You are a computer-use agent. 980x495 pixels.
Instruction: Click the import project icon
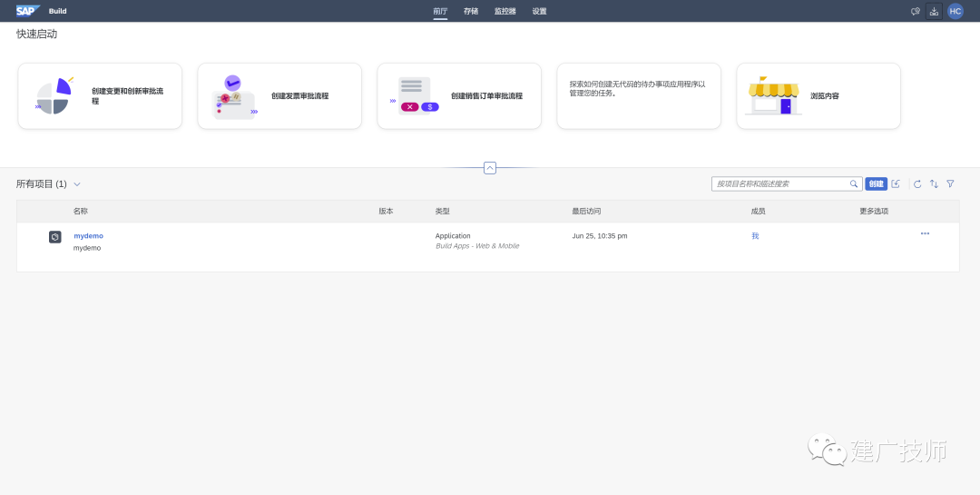896,184
